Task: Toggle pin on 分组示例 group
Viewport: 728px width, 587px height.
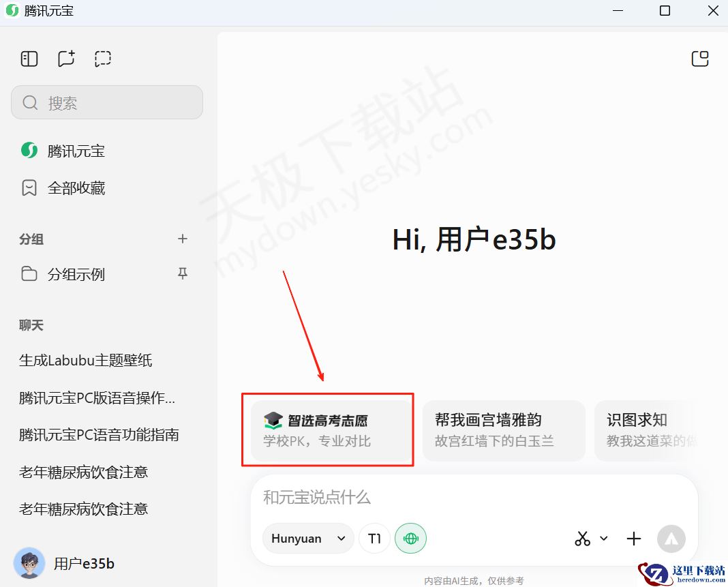Action: [x=183, y=273]
